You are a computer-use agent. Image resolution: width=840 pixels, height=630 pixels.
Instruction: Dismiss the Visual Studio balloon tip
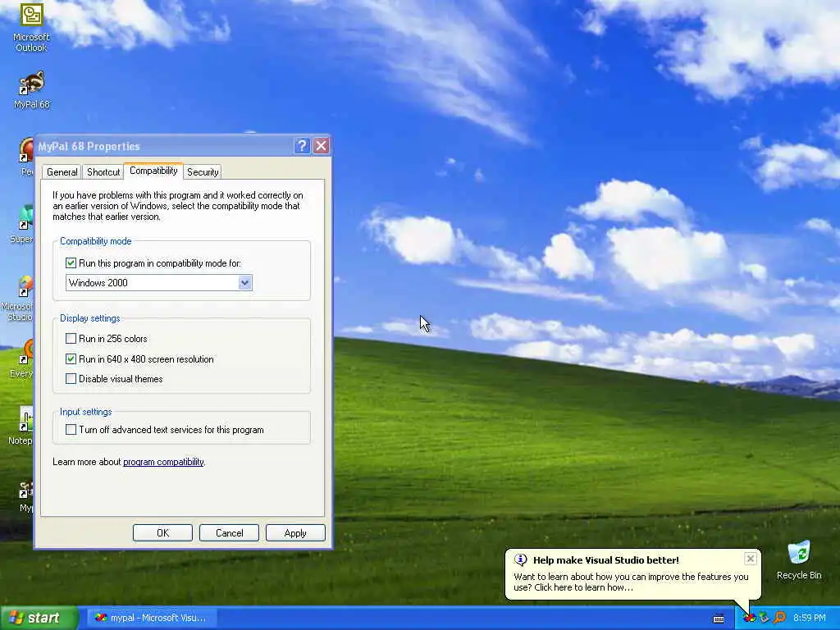click(x=750, y=559)
